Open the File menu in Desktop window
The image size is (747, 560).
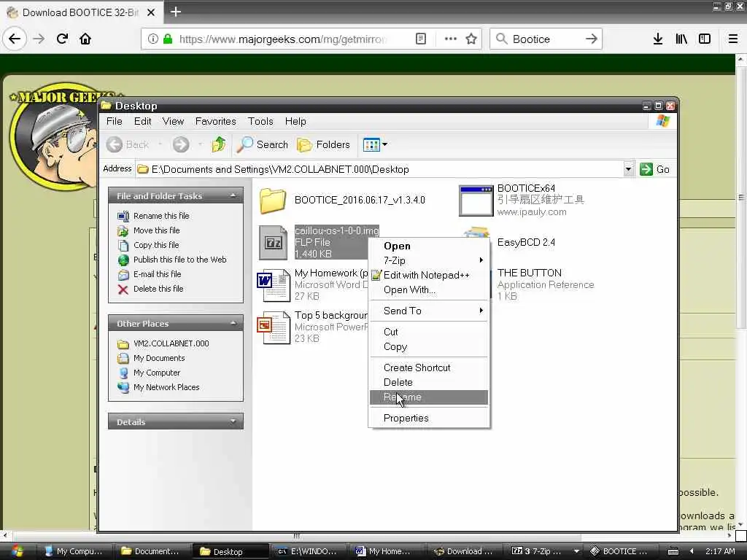[x=114, y=122]
